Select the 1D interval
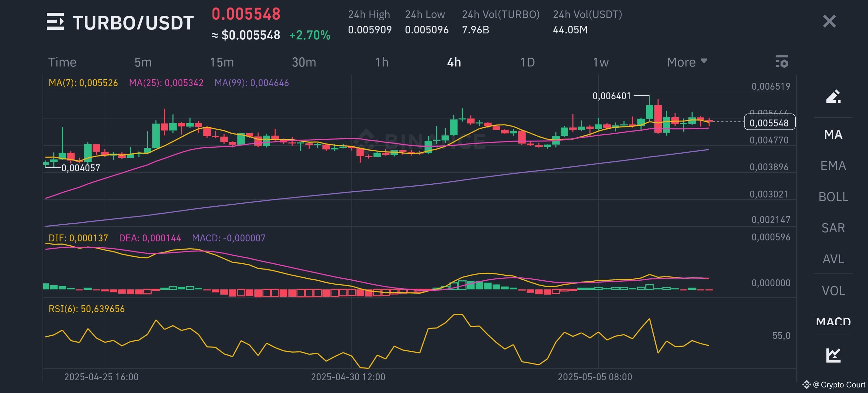Viewport: 868px width, 393px height. 527,62
